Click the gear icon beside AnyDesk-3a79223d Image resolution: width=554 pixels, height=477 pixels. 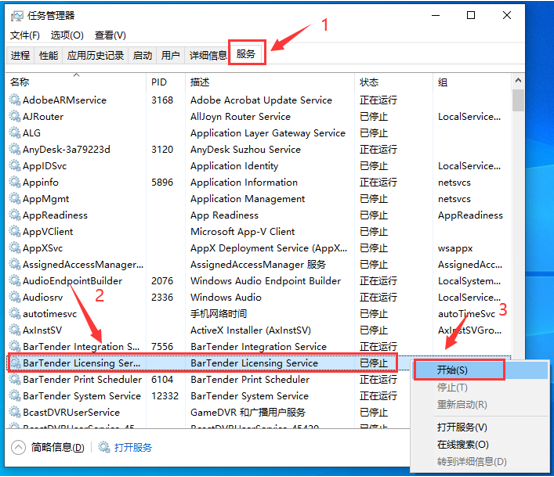coord(15,149)
